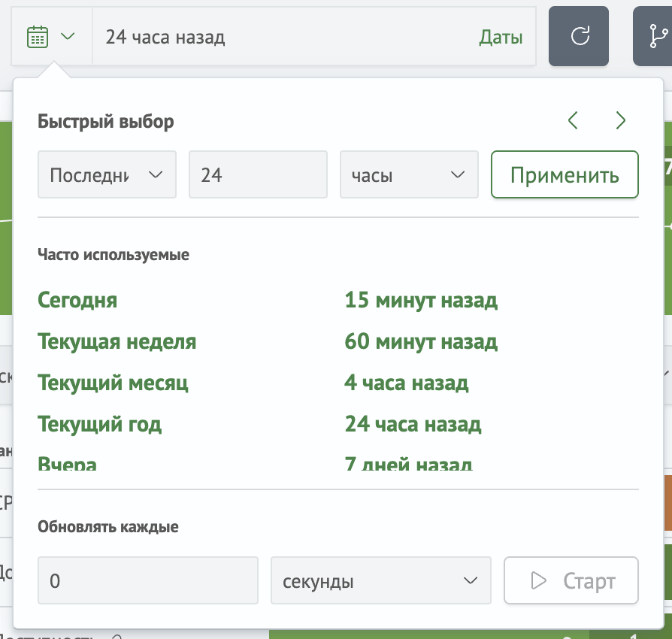Choose '4 часа назад' range
Viewport: 672px width, 639px height.
[x=407, y=383]
